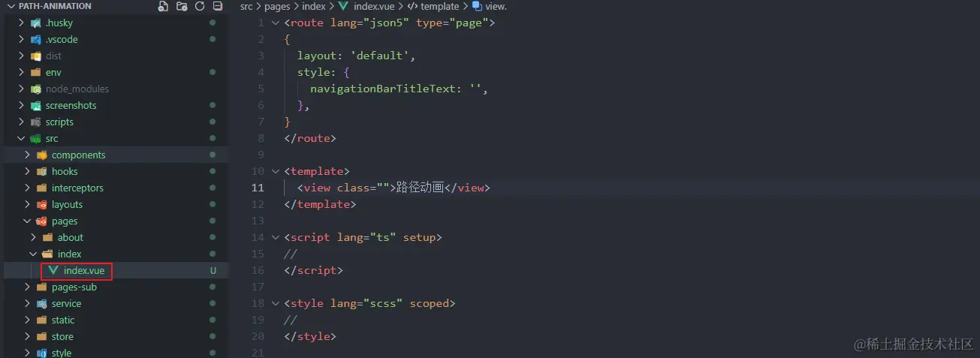
Task: Expand the components folder chevron
Action: [x=27, y=155]
